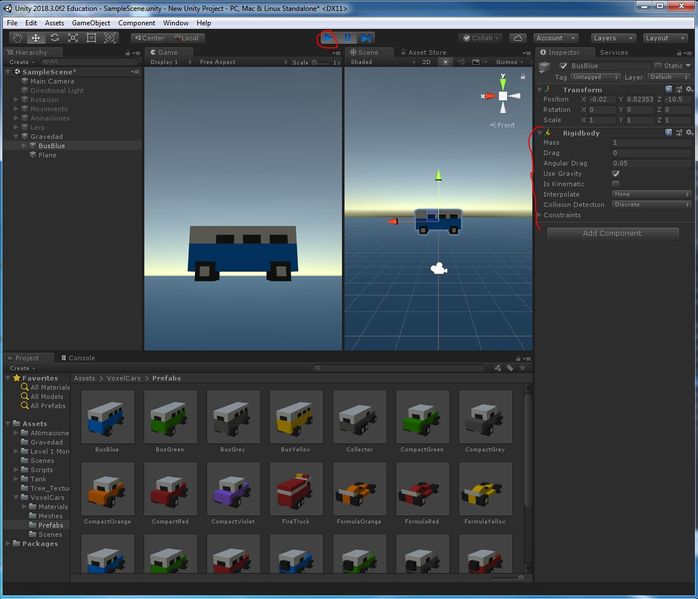
Task: Select the Rect Transform tool
Action: 91,38
